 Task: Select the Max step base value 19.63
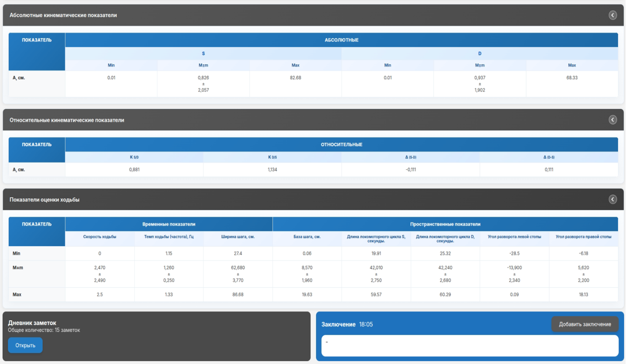coord(307,294)
